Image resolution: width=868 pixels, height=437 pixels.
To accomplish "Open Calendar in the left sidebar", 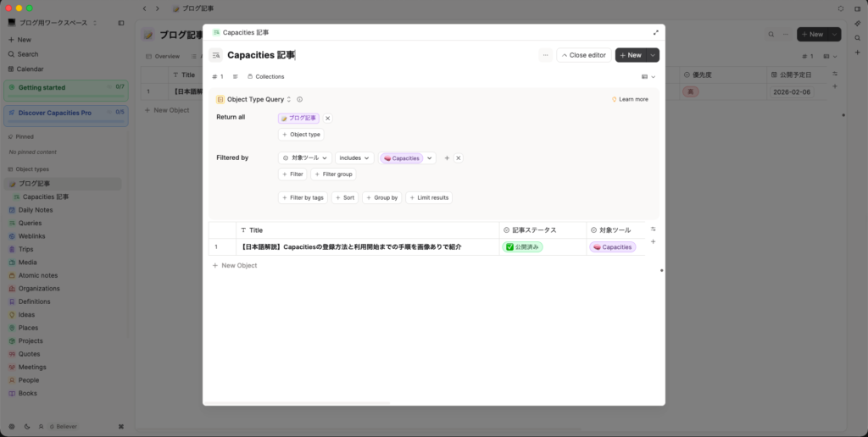I will [x=25, y=69].
